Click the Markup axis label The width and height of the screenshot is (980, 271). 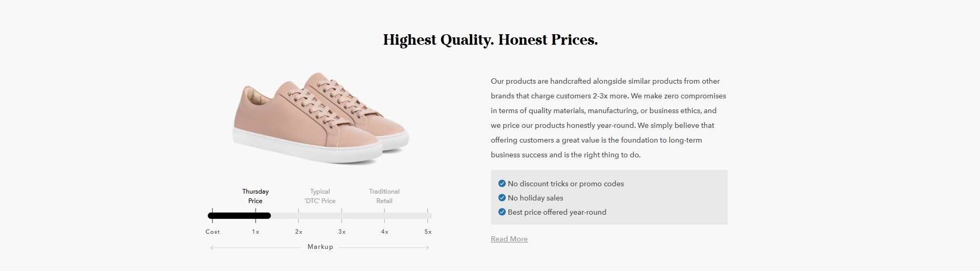[x=320, y=247]
